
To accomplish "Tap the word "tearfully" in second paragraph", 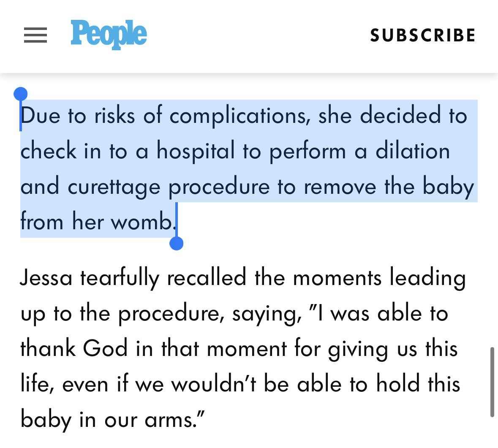I will click(120, 279).
